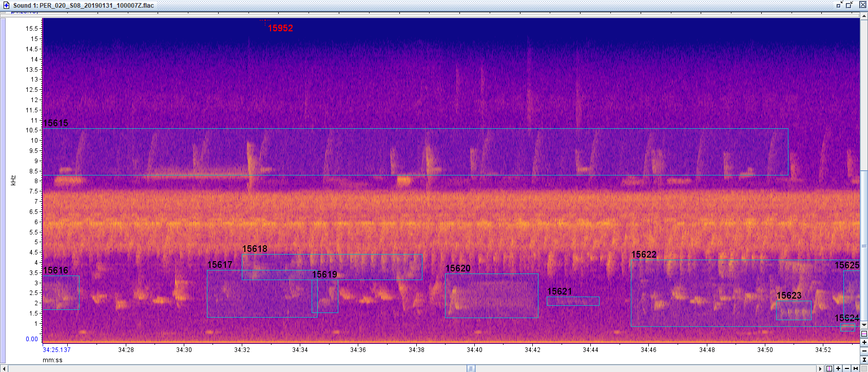Click the 34:40 time axis label
868x372 pixels.
474,350
